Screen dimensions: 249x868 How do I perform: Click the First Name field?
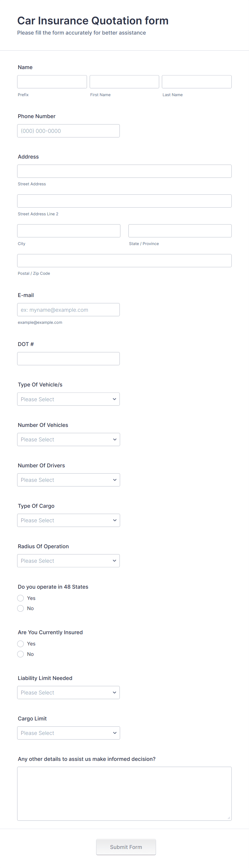[124, 81]
